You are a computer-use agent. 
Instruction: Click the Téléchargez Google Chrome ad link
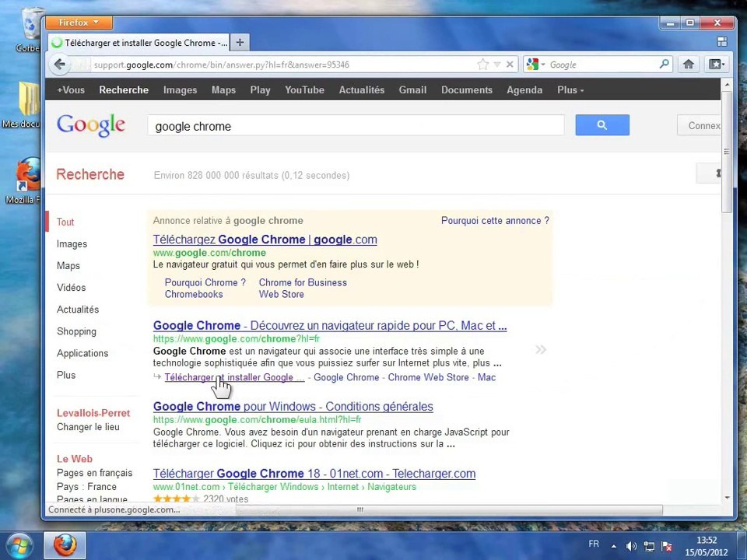coord(265,240)
